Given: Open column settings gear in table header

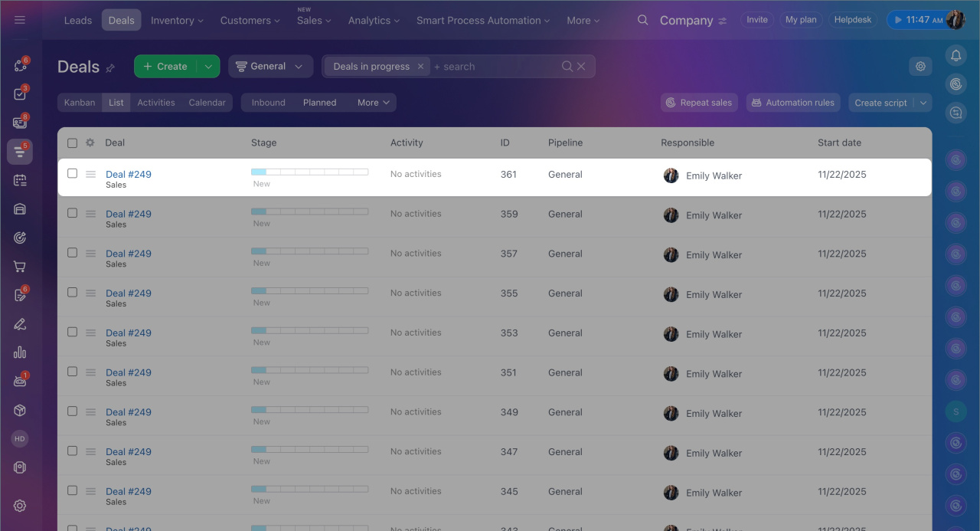Looking at the screenshot, I should [90, 143].
